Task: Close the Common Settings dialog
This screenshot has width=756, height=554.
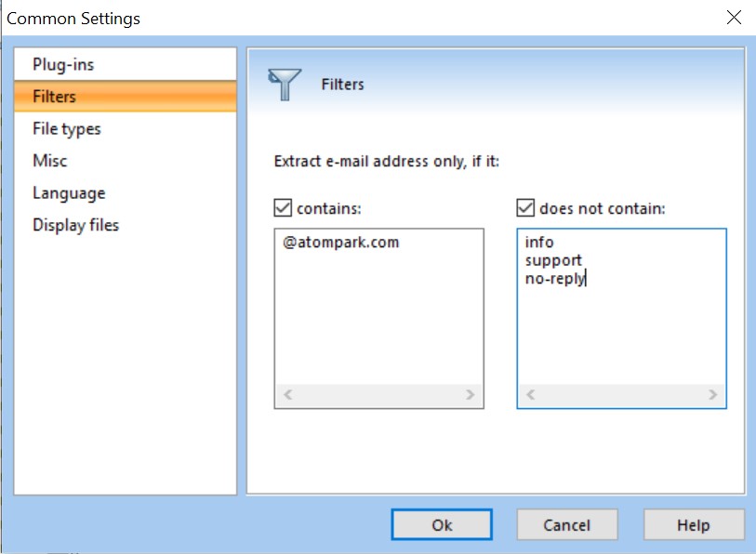Action: tap(734, 18)
